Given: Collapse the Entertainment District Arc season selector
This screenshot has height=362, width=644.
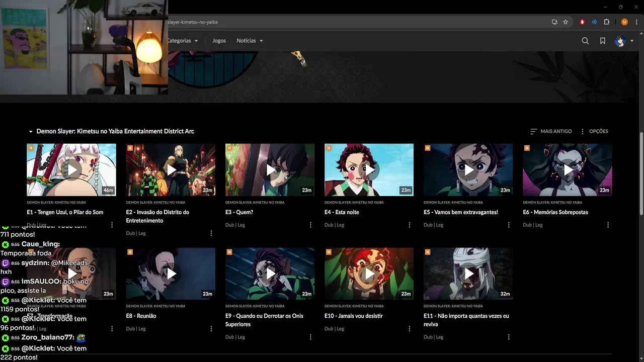Looking at the screenshot, I should click(111, 131).
